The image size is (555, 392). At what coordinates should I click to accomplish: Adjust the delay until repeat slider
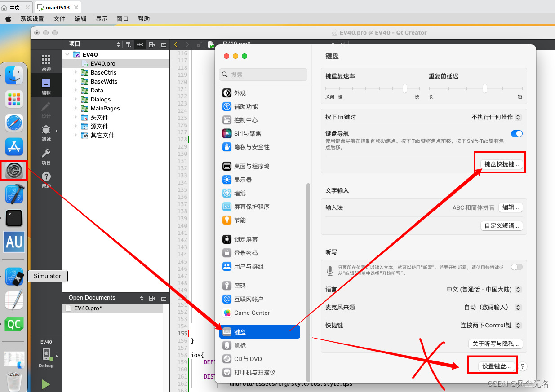(485, 88)
